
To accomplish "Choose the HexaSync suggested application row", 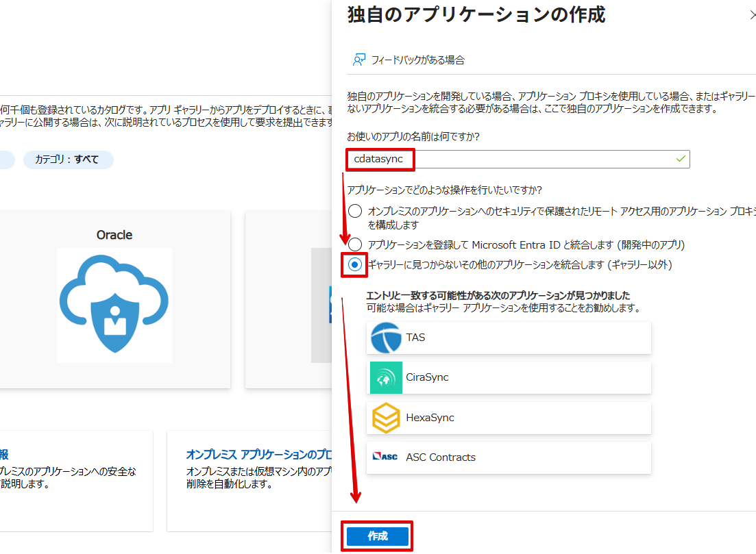I will pos(509,418).
